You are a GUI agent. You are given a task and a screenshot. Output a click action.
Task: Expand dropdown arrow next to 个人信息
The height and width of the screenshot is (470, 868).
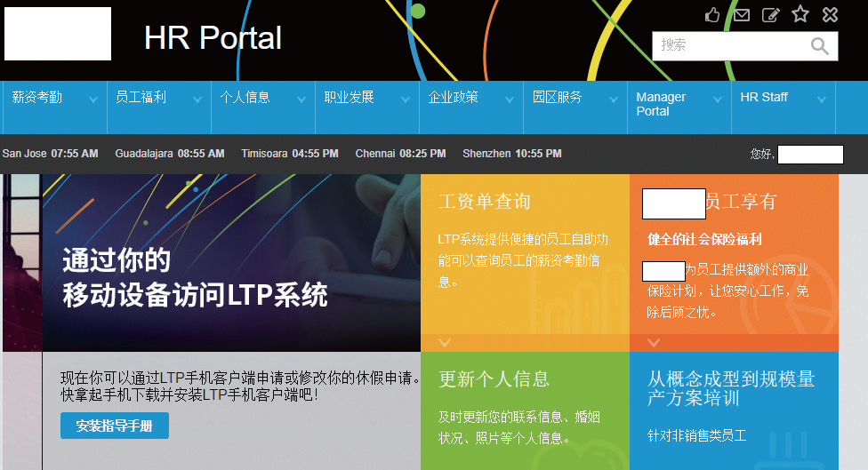pyautogui.click(x=301, y=100)
